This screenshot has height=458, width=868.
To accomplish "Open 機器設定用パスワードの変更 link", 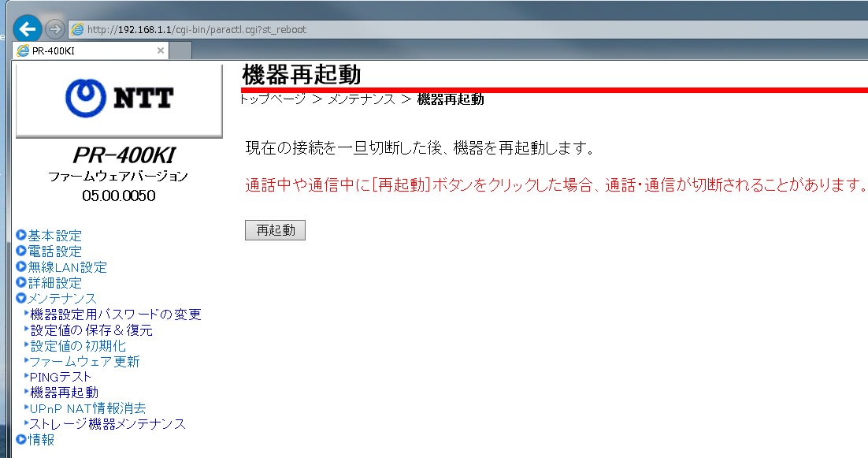I will coord(116,315).
